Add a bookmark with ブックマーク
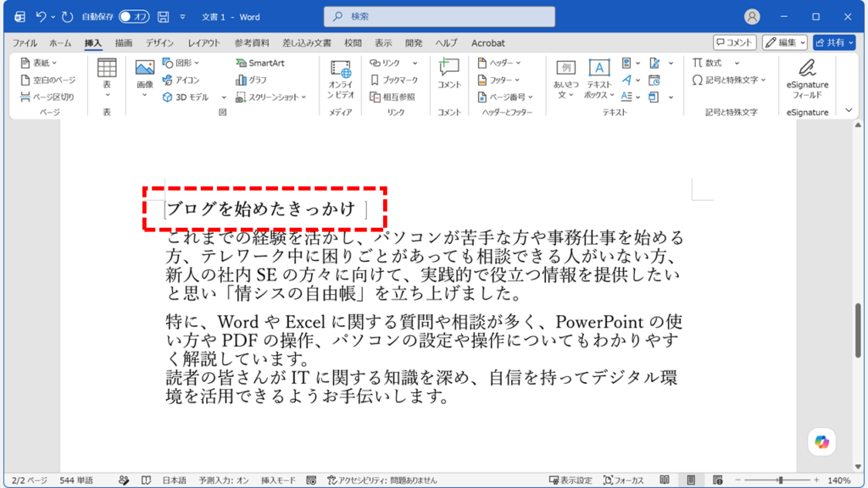 point(394,80)
